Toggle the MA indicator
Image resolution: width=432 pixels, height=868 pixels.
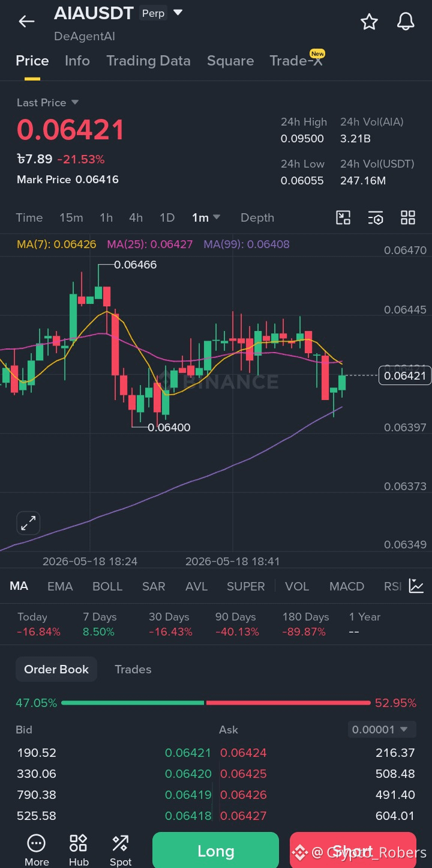click(x=19, y=586)
